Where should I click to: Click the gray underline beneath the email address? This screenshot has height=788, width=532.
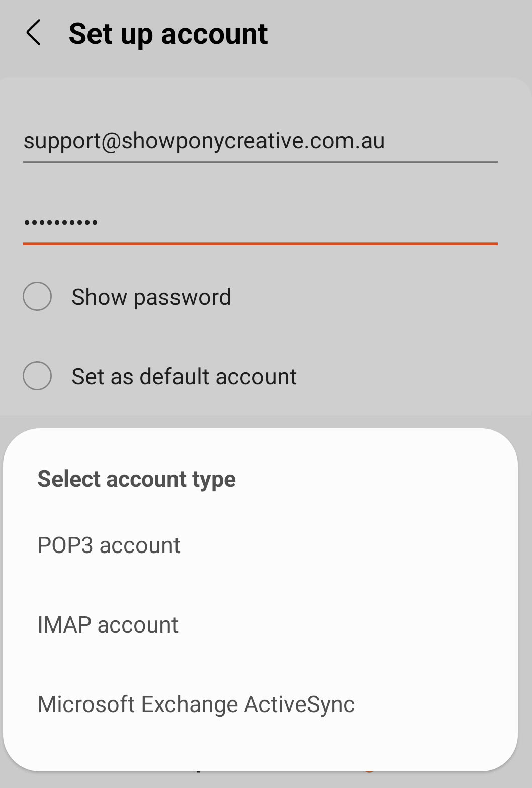click(x=259, y=162)
